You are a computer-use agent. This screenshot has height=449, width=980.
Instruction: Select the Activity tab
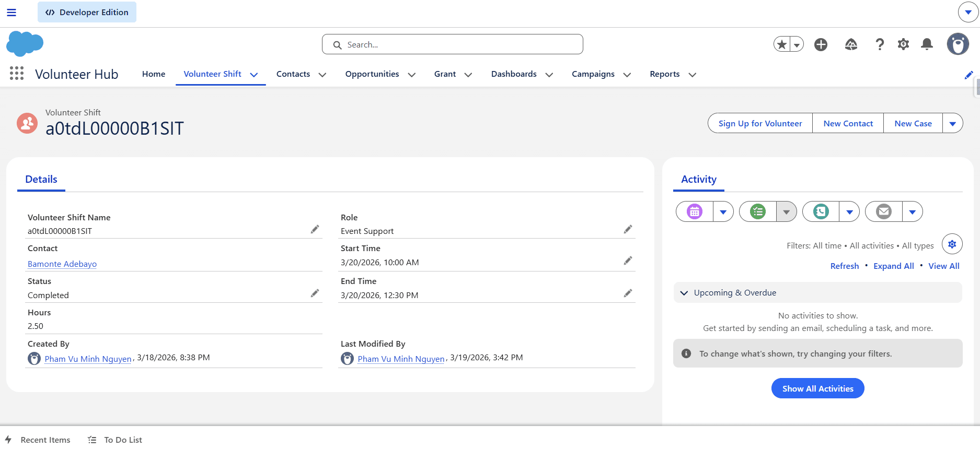[699, 179]
